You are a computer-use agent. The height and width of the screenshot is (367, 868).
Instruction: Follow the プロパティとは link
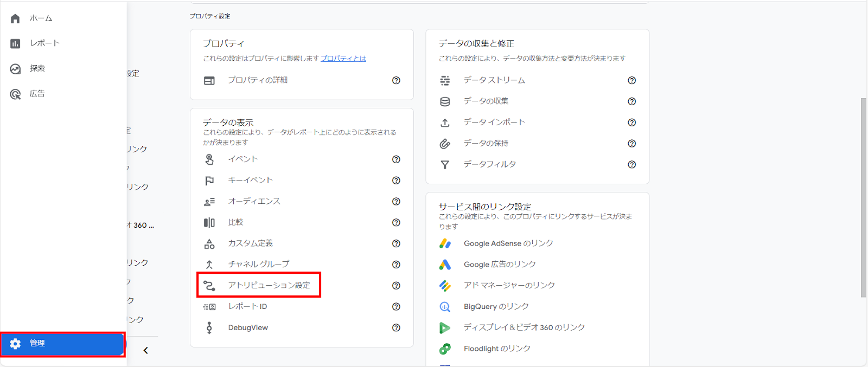point(343,59)
